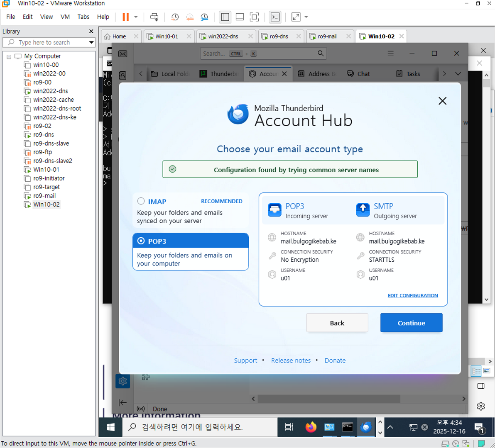
Task: Select the IMAP account type radio button
Action: click(x=141, y=201)
